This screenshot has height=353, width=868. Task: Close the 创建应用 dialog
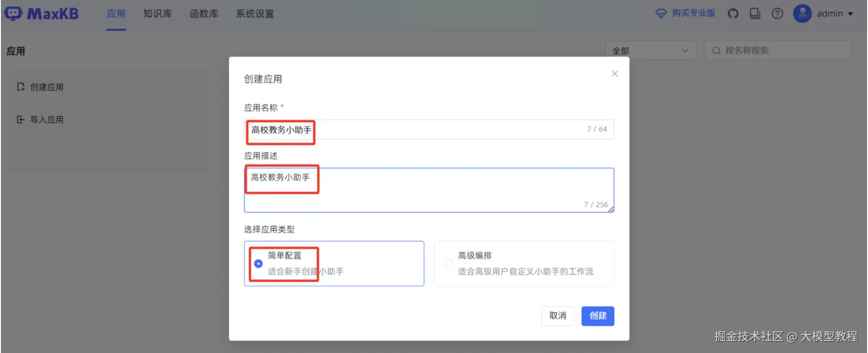pyautogui.click(x=614, y=74)
